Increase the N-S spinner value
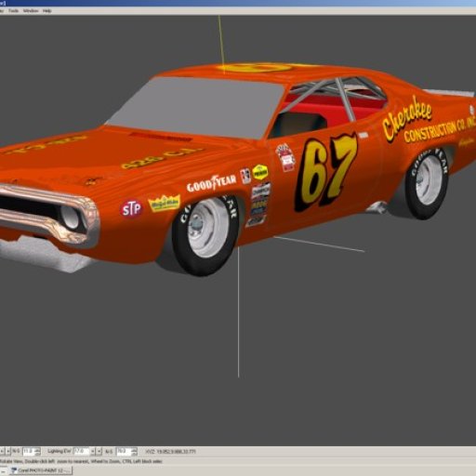Image resolution: width=476 pixels, height=476 pixels. pos(38,449)
